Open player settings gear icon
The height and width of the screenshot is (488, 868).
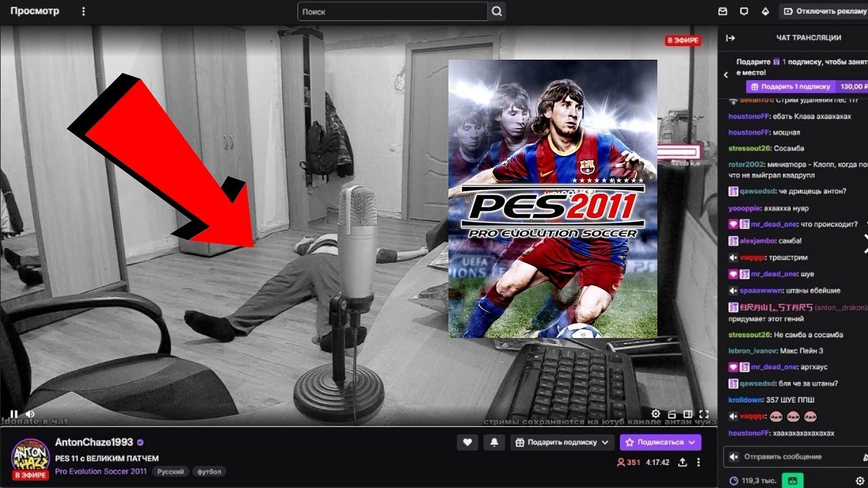656,413
